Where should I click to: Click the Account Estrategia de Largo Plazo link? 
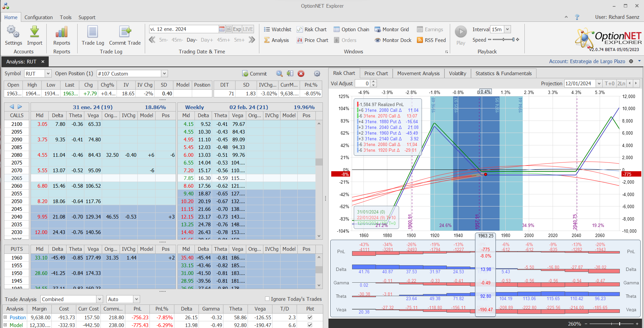click(x=587, y=61)
